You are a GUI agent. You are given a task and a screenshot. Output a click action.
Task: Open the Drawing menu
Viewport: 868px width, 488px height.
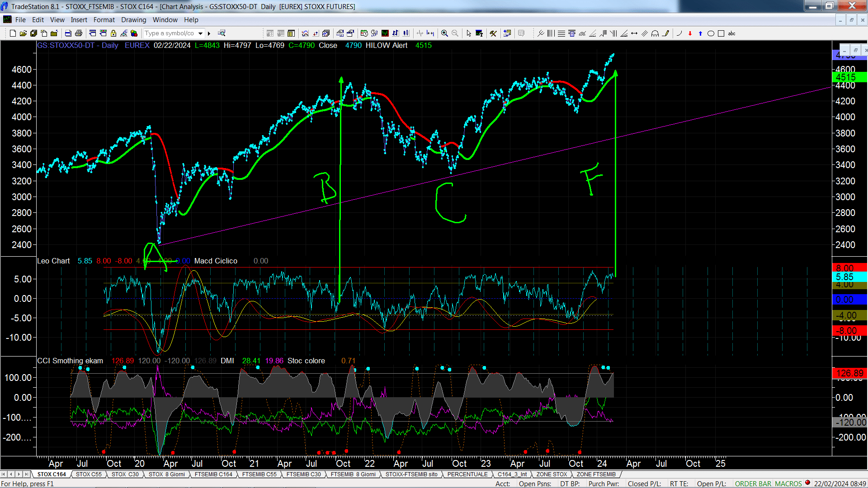pyautogui.click(x=134, y=20)
